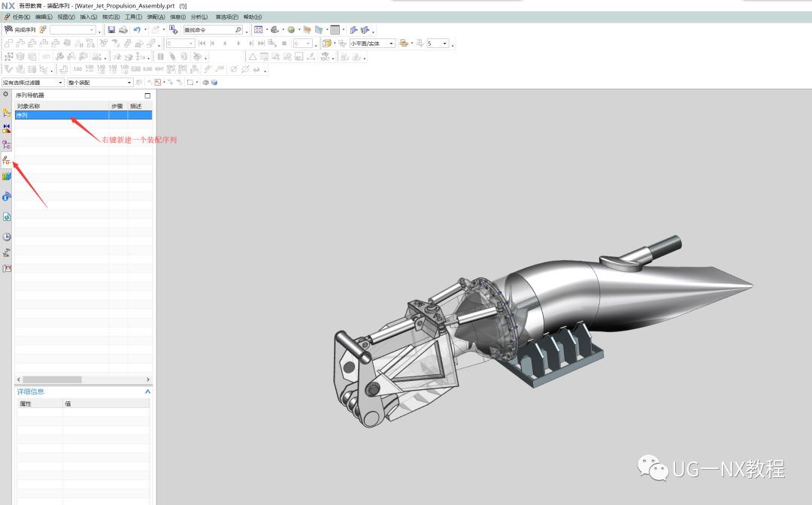812x505 pixels.
Task: Open the 工具 menu
Action: pyautogui.click(x=133, y=17)
